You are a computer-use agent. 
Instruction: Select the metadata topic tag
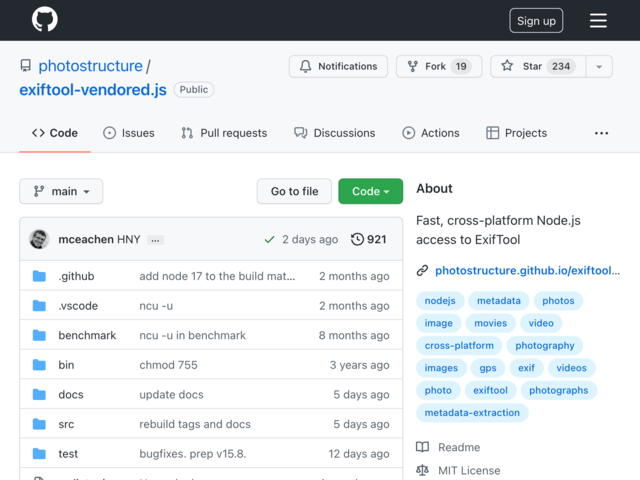(x=499, y=301)
